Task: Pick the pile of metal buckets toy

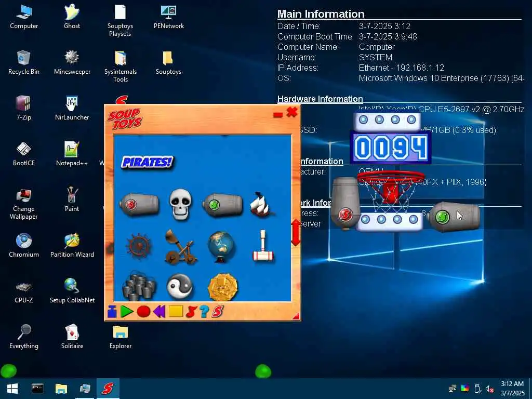Action: click(x=139, y=286)
